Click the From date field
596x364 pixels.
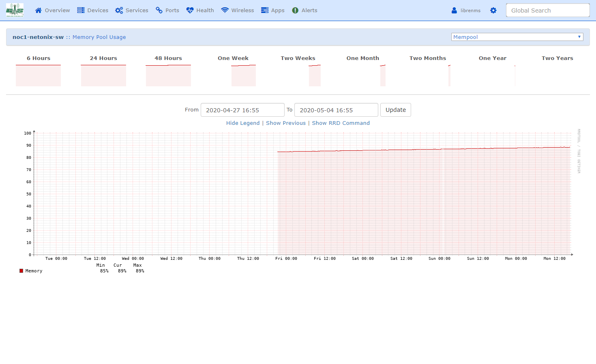click(x=242, y=110)
